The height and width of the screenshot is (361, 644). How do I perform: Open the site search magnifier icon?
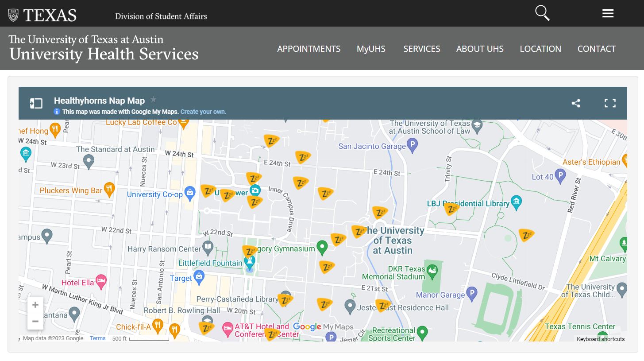pos(542,13)
